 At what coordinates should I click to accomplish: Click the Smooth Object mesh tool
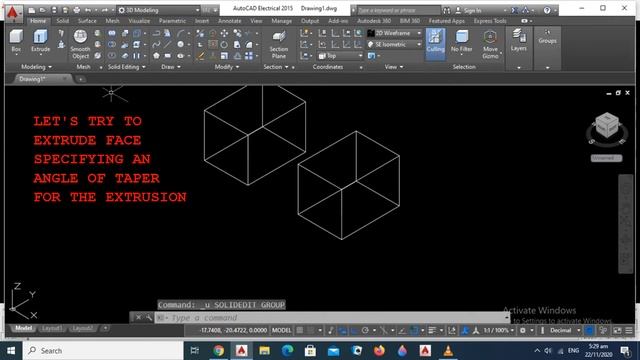coord(80,44)
